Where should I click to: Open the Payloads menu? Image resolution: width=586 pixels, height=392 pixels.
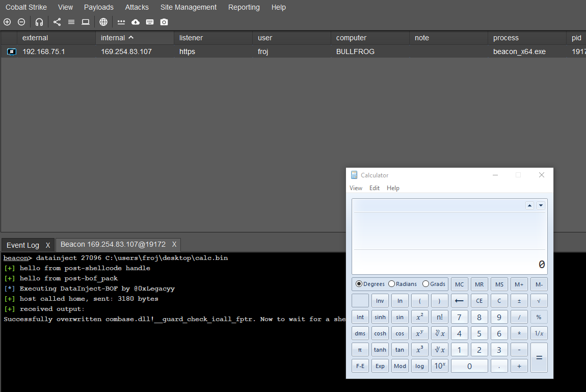pos(99,7)
